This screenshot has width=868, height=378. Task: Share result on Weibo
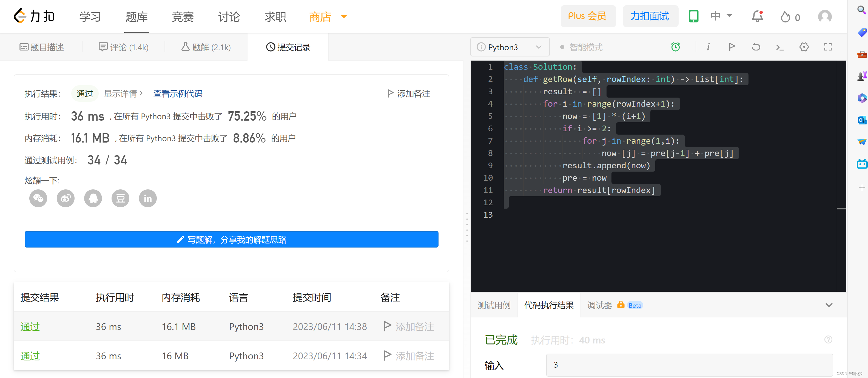pyautogui.click(x=66, y=198)
